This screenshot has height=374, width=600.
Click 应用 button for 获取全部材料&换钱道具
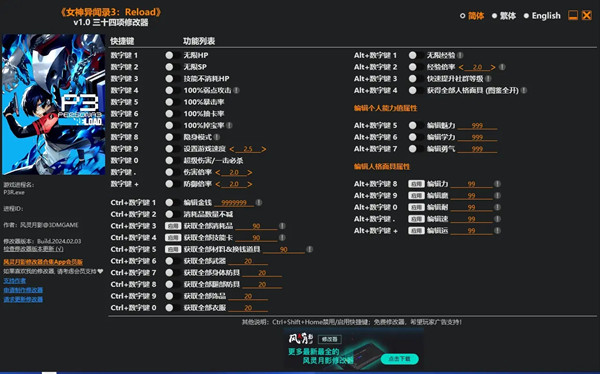click(x=173, y=249)
